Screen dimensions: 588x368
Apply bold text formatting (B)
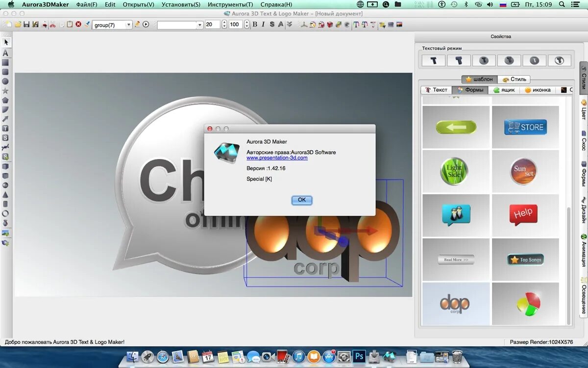click(254, 25)
